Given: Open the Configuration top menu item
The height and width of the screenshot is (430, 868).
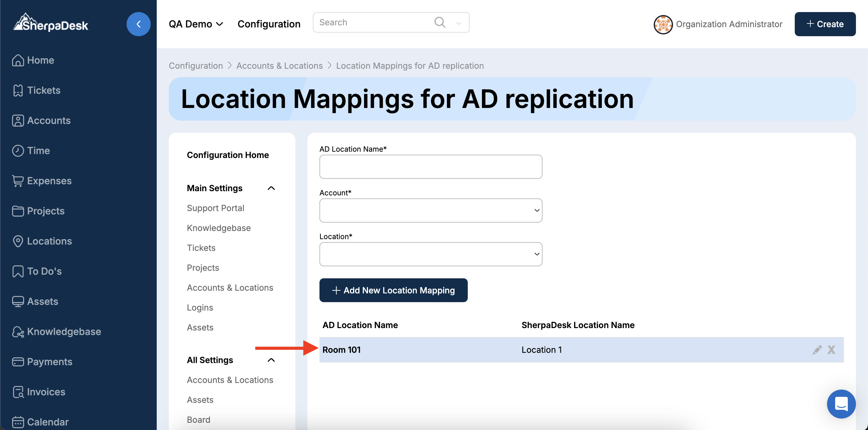Looking at the screenshot, I should [269, 24].
